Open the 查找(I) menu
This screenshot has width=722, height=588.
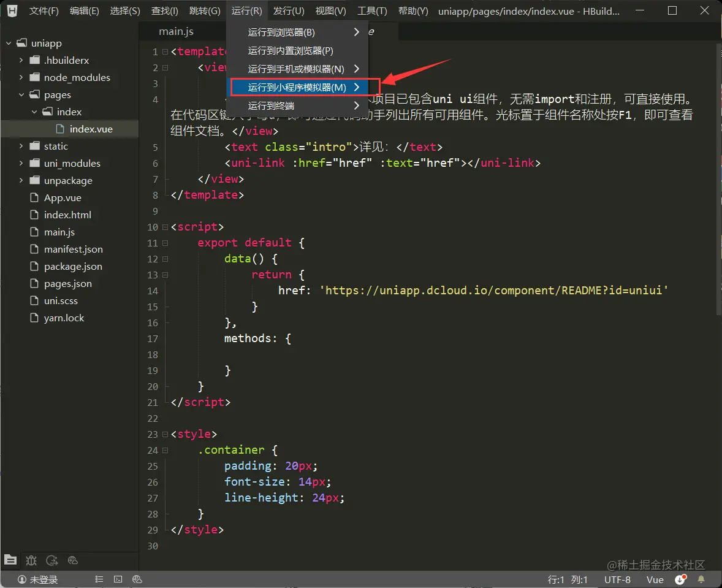click(164, 10)
